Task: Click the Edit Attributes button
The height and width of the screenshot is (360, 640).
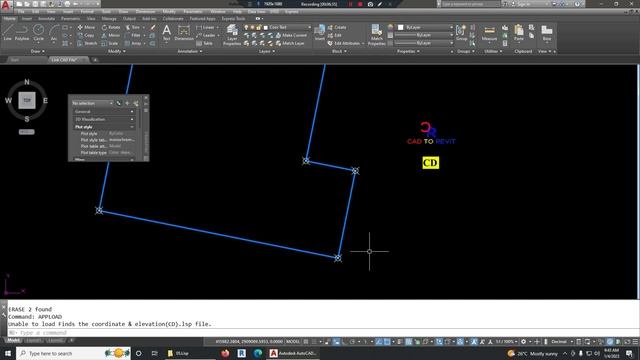Action: tap(345, 43)
